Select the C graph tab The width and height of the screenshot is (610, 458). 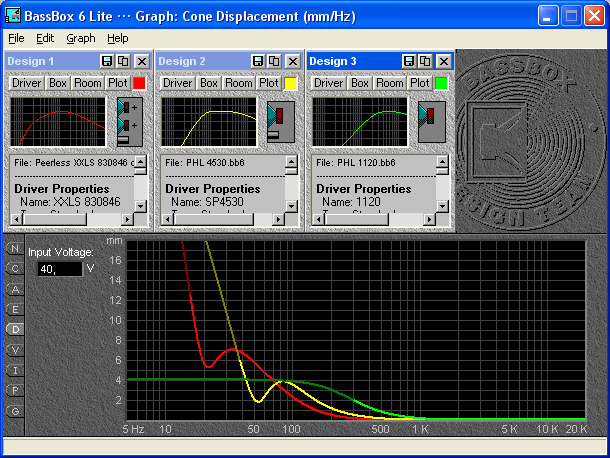15,268
